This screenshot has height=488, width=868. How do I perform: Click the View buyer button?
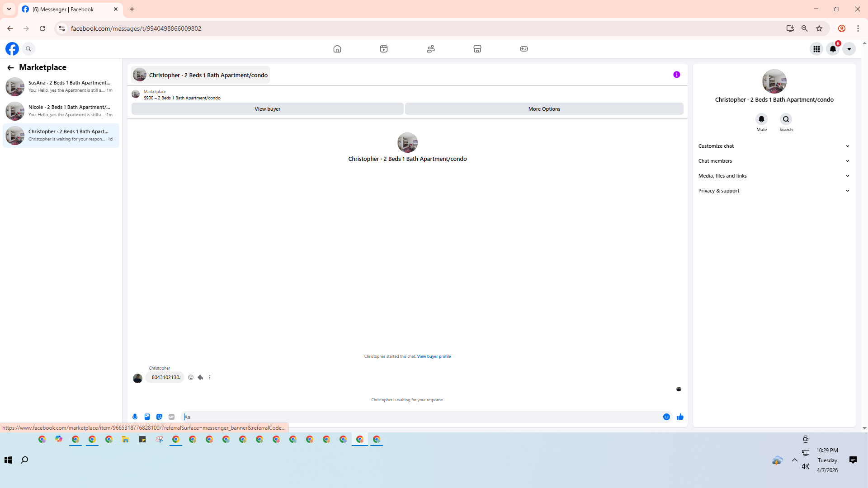pyautogui.click(x=268, y=109)
